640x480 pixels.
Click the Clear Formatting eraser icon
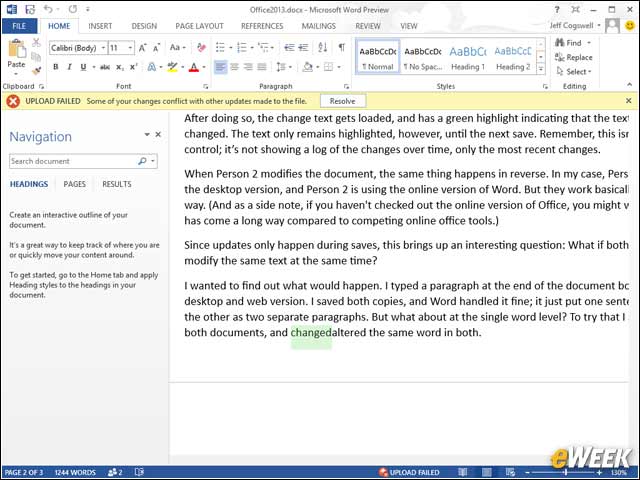pyautogui.click(x=201, y=48)
